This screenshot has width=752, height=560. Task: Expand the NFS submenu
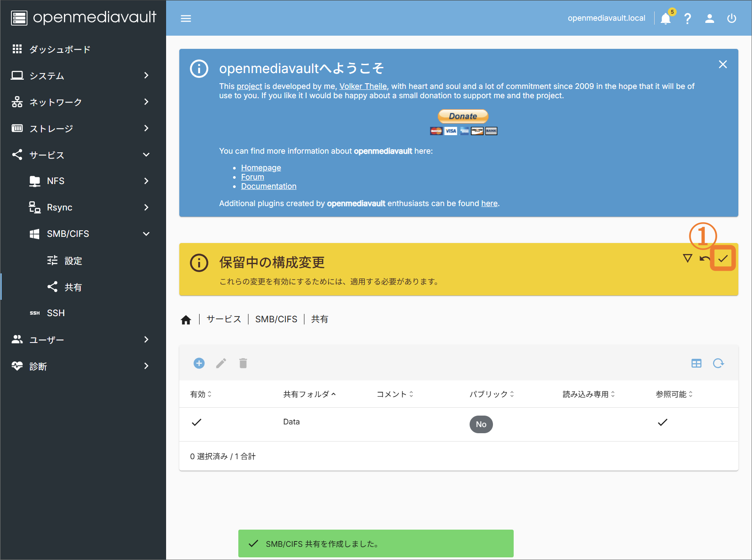click(83, 181)
